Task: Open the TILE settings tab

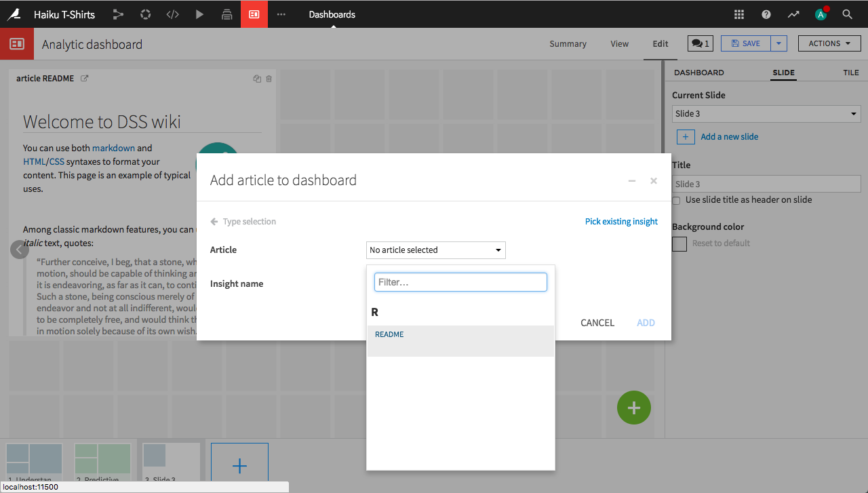Action: [851, 73]
